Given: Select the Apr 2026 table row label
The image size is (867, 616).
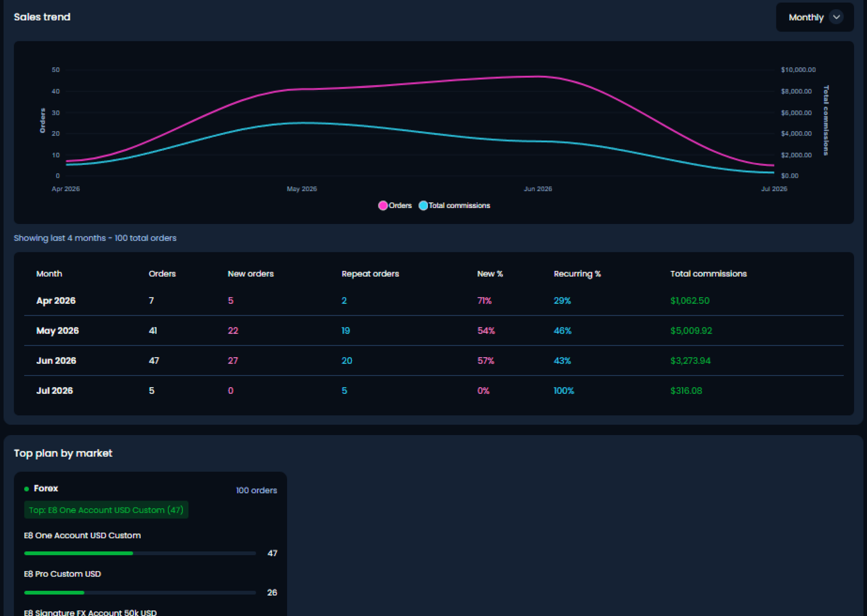Looking at the screenshot, I should [x=56, y=301].
